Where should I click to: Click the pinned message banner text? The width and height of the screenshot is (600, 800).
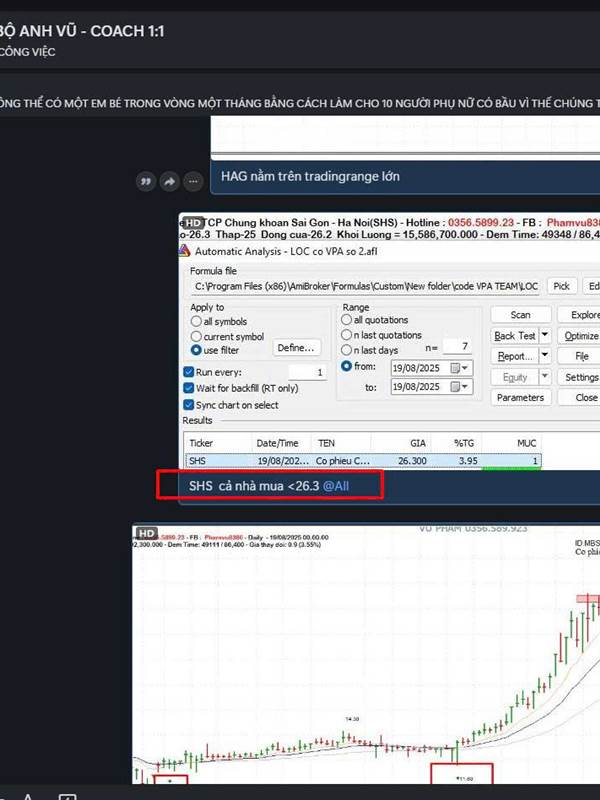coord(300,103)
